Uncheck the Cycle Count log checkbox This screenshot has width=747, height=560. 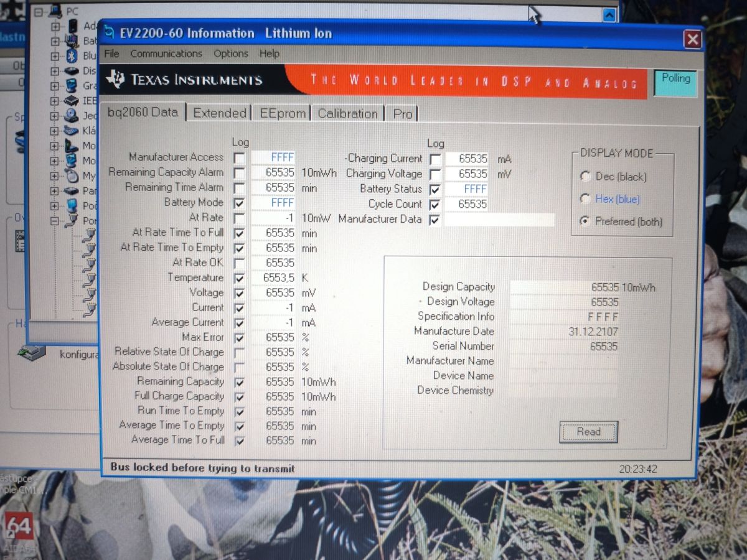(x=435, y=205)
